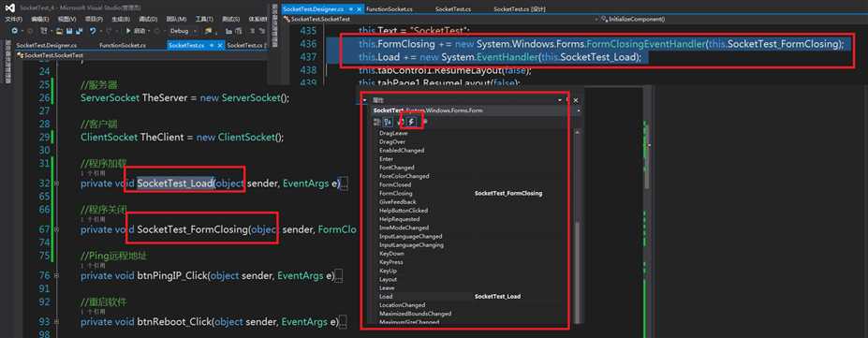Screen dimensions: 868x338
Task: Click the green start debugging button
Action: [x=136, y=31]
